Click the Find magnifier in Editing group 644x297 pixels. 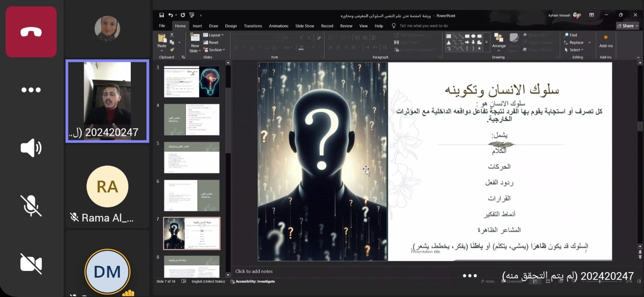click(570, 35)
